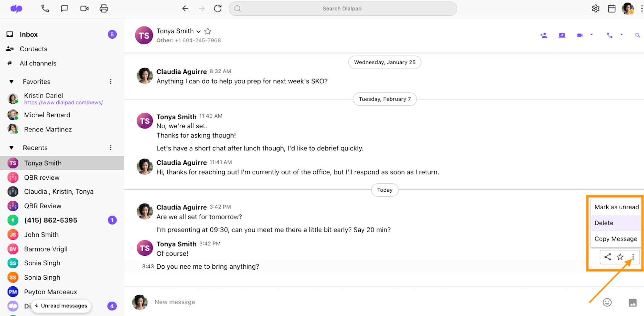Open emoji picker
Screen dimensions: 644x316
pyautogui.click(x=607, y=302)
